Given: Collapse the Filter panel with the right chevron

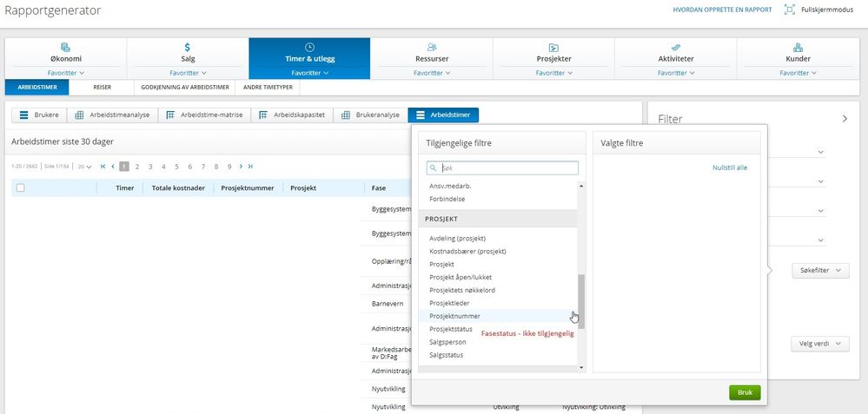Looking at the screenshot, I should [x=845, y=118].
